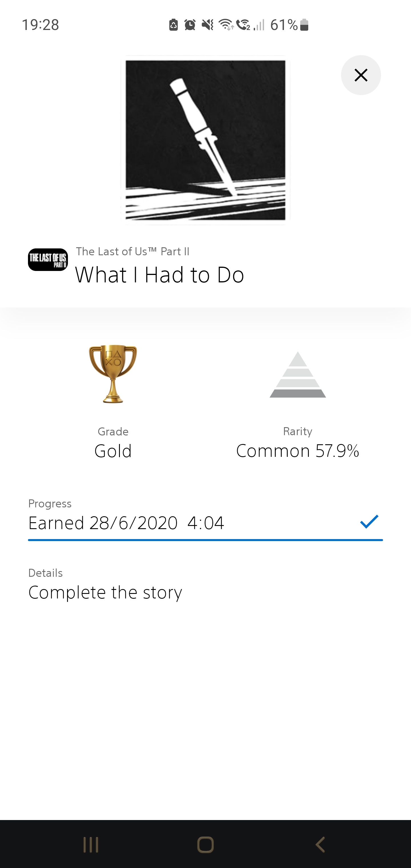Open Android recent apps button
This screenshot has height=868, width=411.
[x=91, y=845]
